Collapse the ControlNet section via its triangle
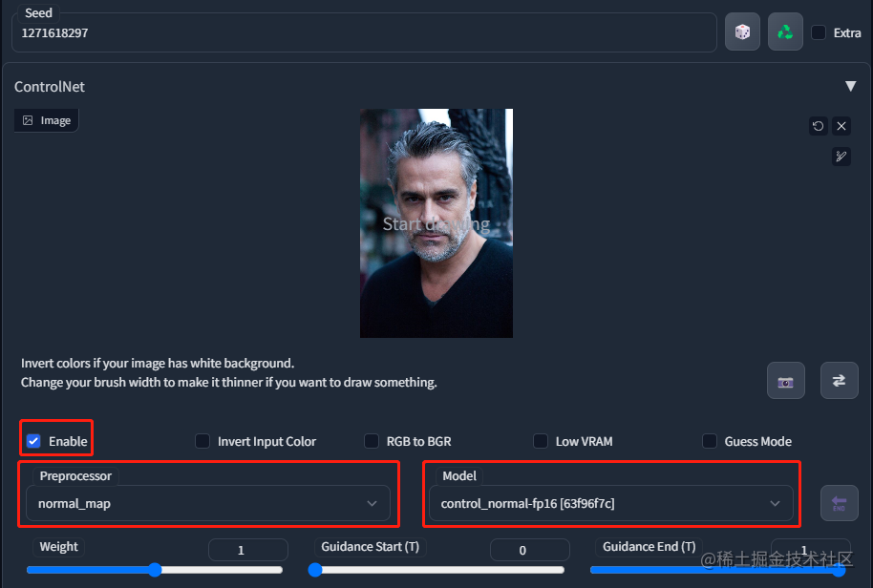The image size is (873, 588). coord(850,86)
